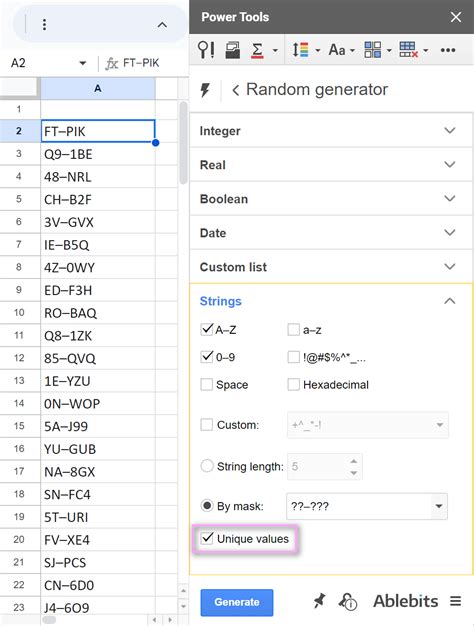Screen dimensions: 474x626
Task: Open the Ablebits hamburger menu
Action: pyautogui.click(x=456, y=601)
